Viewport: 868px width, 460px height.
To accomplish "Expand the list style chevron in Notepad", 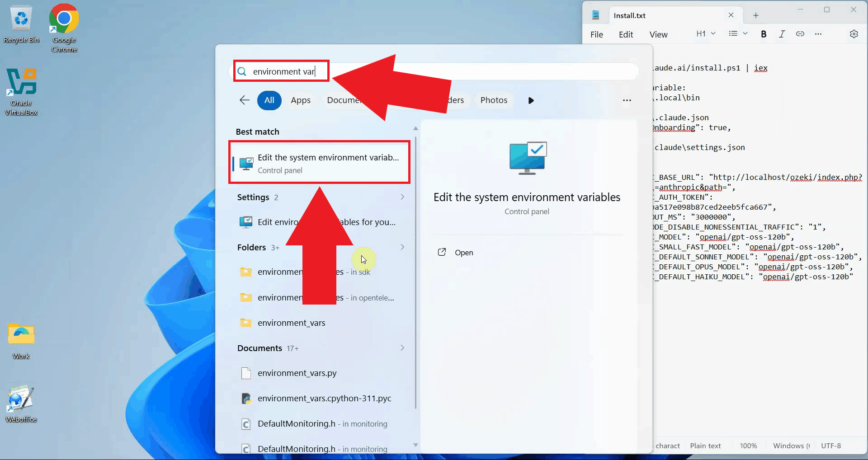I will (744, 33).
